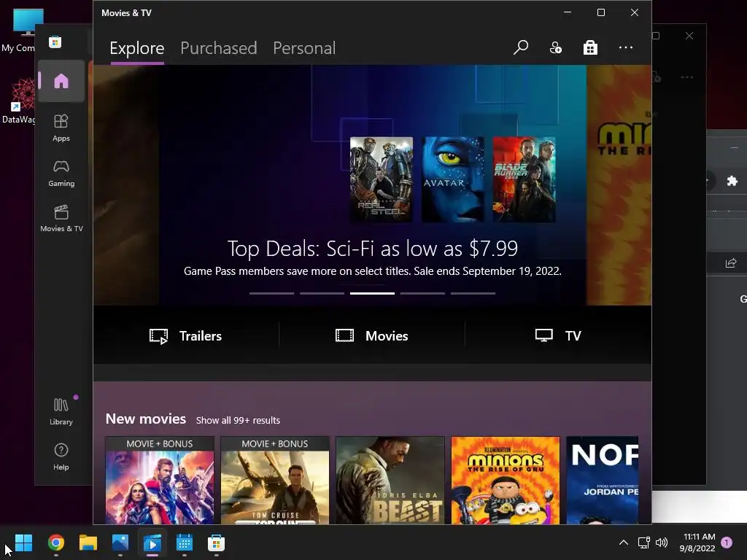The height and width of the screenshot is (560, 747).
Task: Browse the TV category
Action: (558, 335)
